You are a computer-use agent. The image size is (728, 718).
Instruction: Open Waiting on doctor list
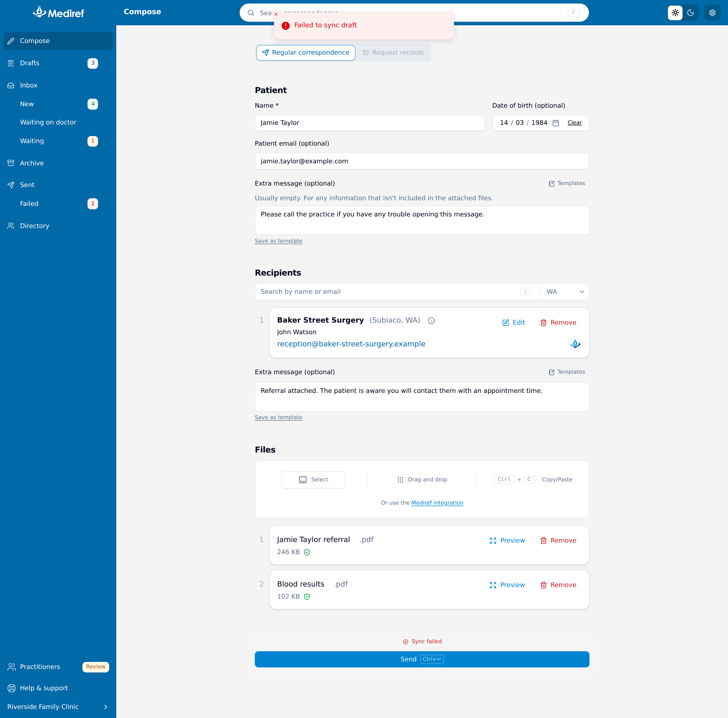point(58,122)
